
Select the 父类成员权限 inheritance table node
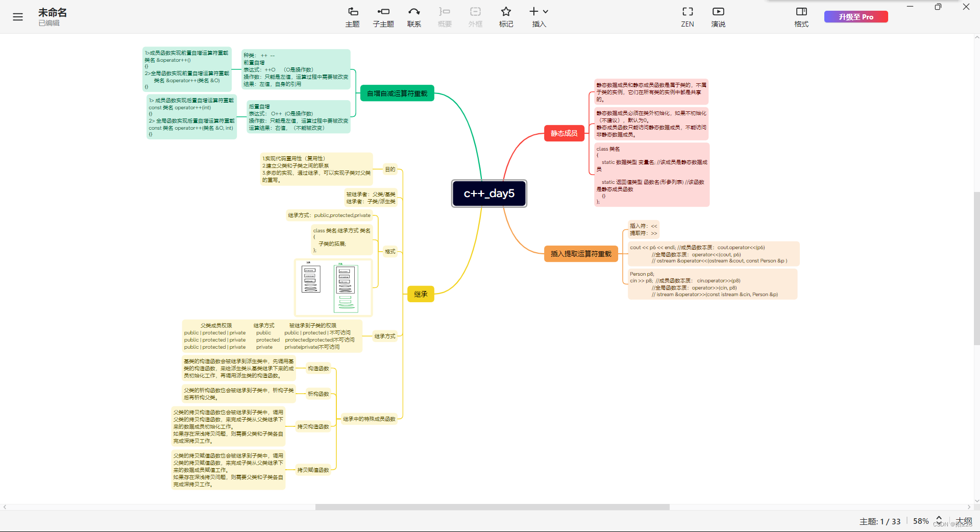click(272, 336)
